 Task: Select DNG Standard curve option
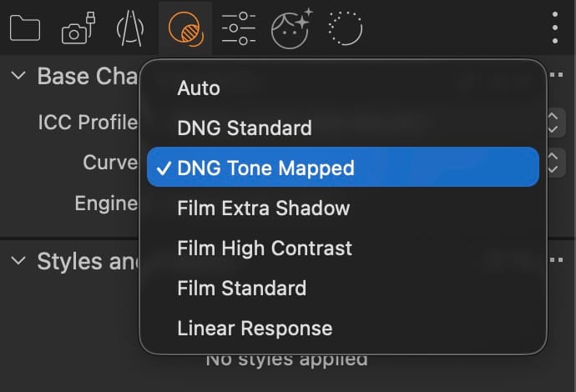[x=245, y=128]
